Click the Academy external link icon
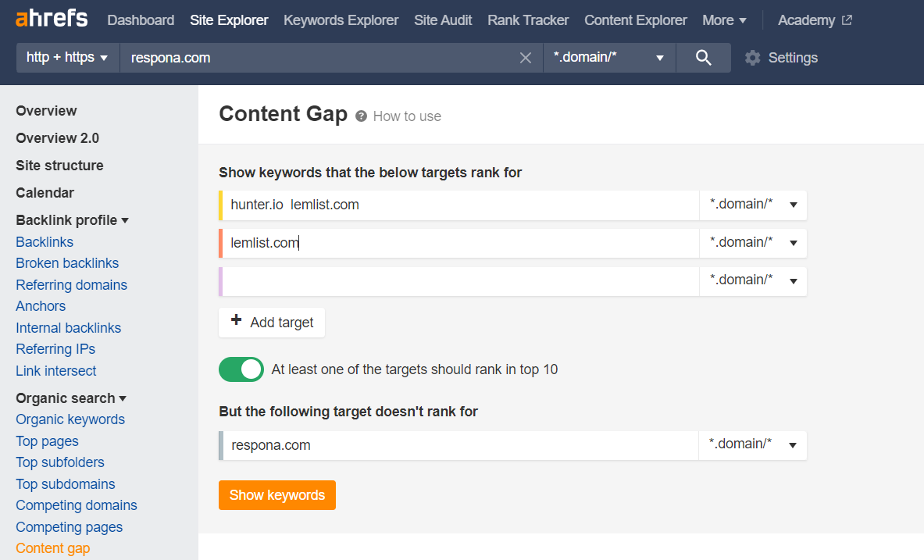Viewport: 924px width, 560px height. [847, 20]
